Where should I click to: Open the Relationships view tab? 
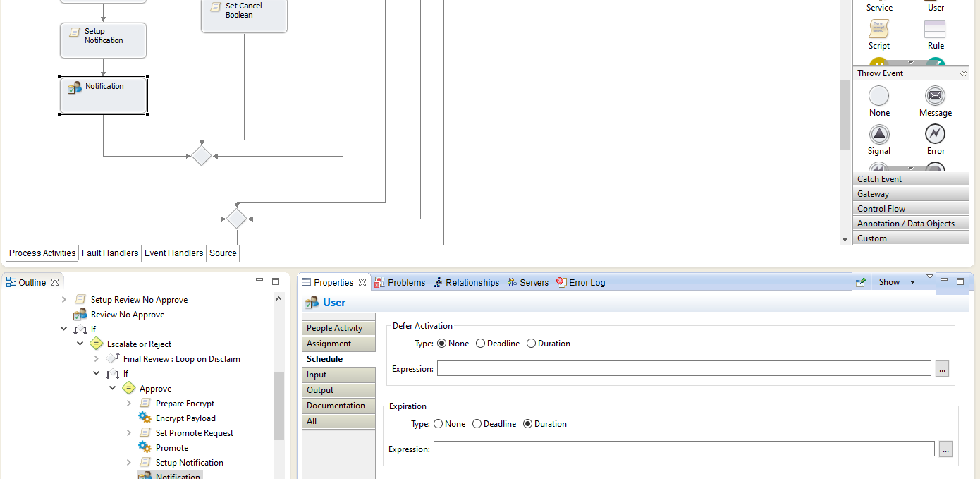tap(466, 282)
